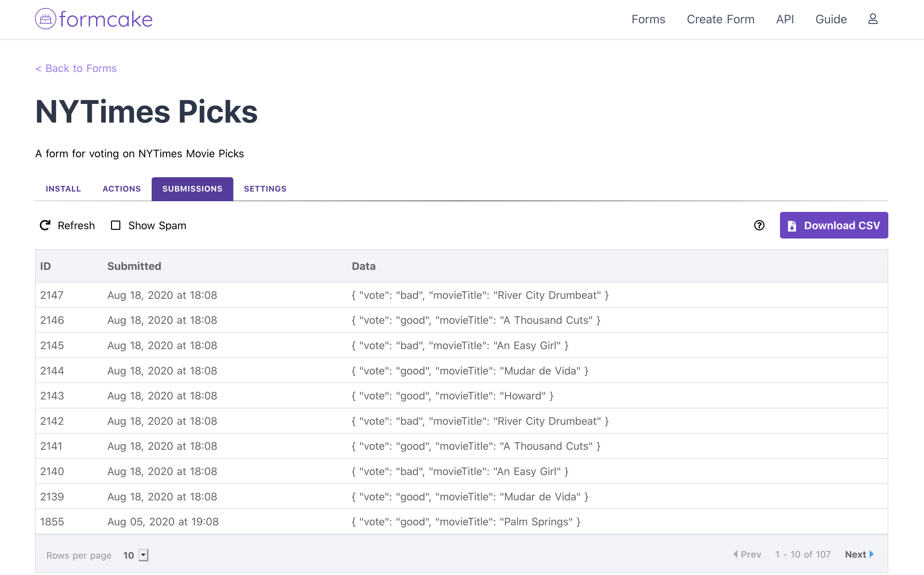Go to Forms in the top navigation
This screenshot has width=924, height=575.
coord(648,19)
